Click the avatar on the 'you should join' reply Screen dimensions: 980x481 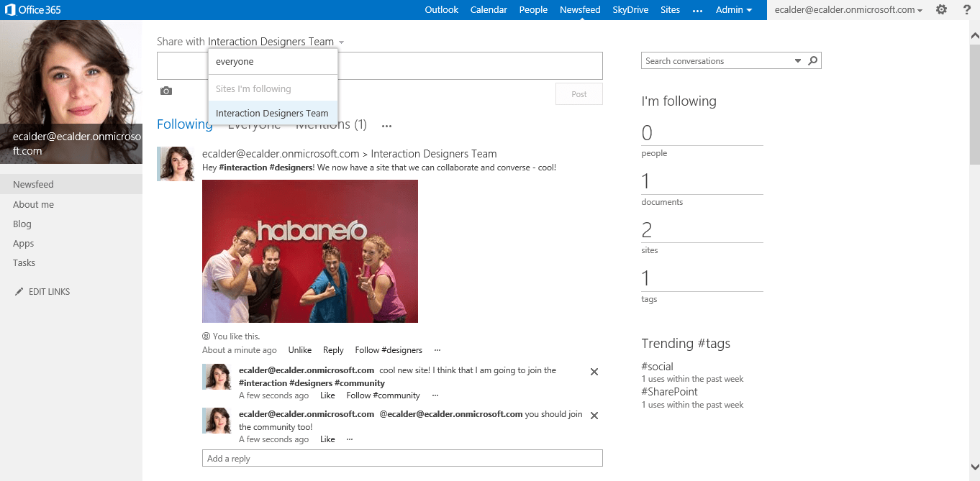tap(217, 421)
